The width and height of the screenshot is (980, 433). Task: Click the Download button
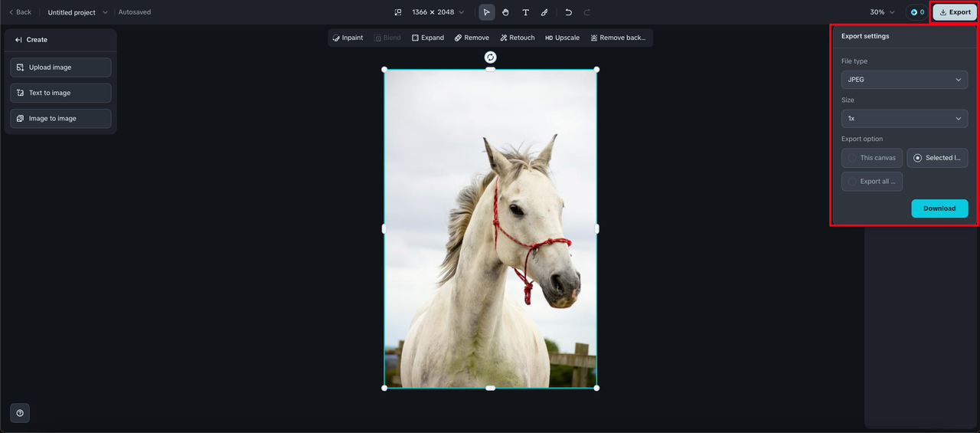tap(939, 208)
